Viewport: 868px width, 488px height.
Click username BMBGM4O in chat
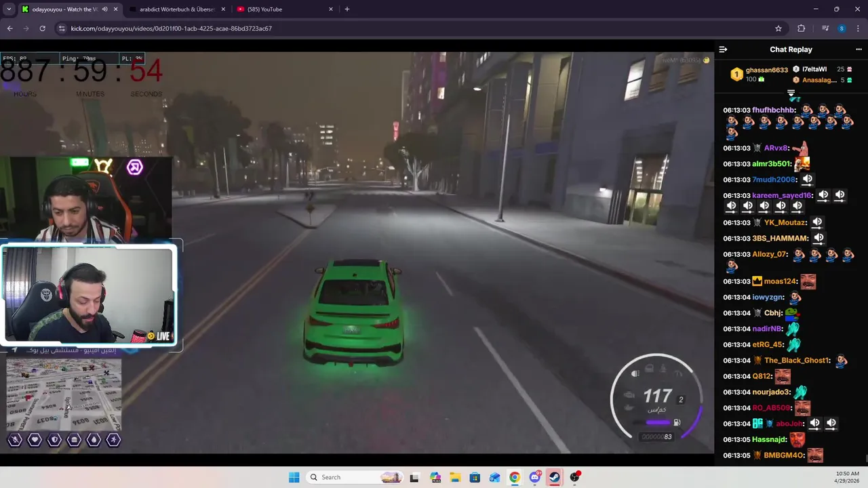pyautogui.click(x=784, y=455)
